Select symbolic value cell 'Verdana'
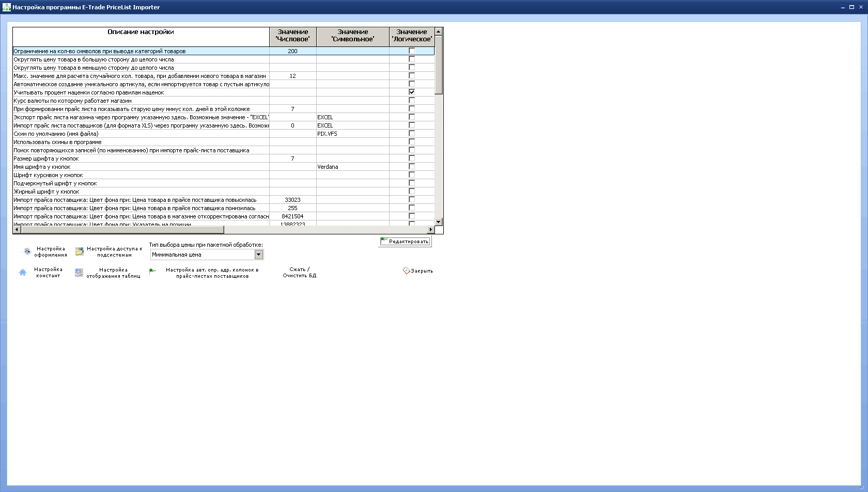 (353, 167)
